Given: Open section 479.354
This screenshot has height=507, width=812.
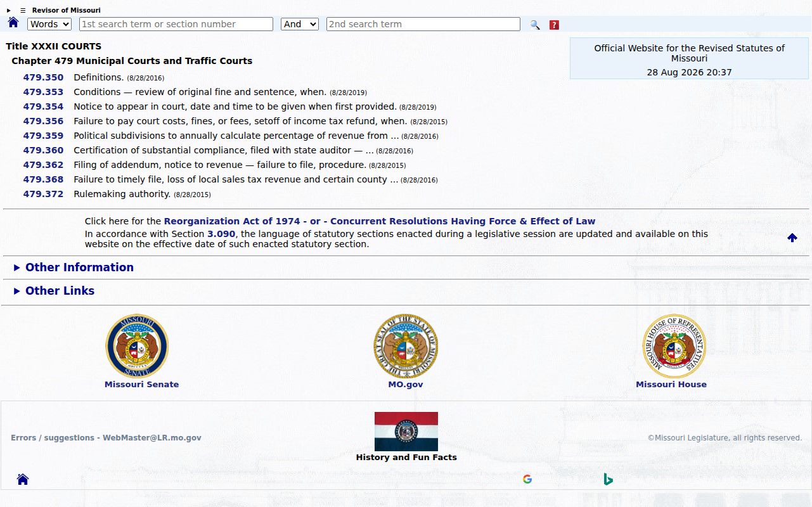Looking at the screenshot, I should coord(43,106).
